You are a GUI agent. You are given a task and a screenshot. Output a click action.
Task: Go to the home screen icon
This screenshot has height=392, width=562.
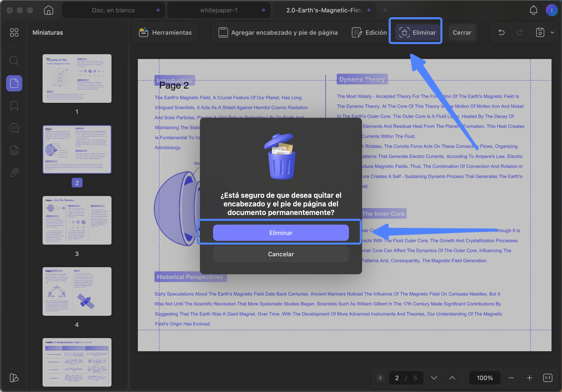click(x=48, y=10)
